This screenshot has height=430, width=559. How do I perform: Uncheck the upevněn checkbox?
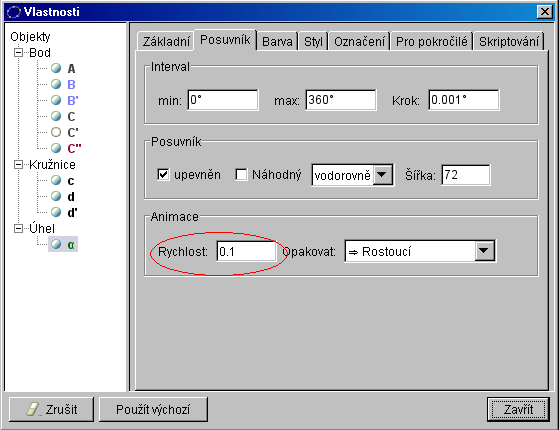coord(163,175)
